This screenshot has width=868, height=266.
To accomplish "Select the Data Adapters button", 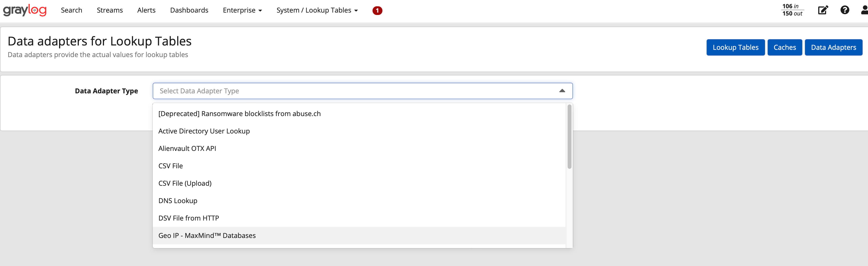I will [x=833, y=47].
